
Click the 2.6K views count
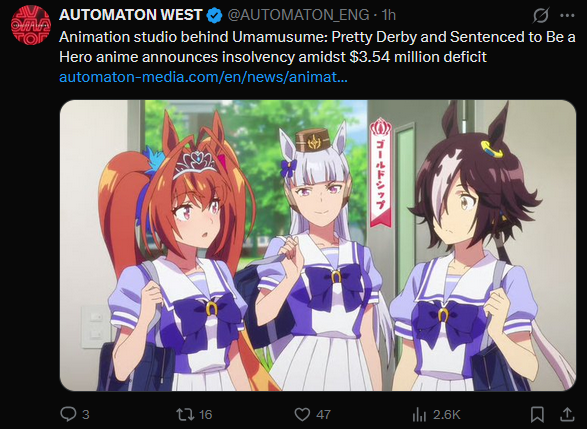[x=447, y=415]
